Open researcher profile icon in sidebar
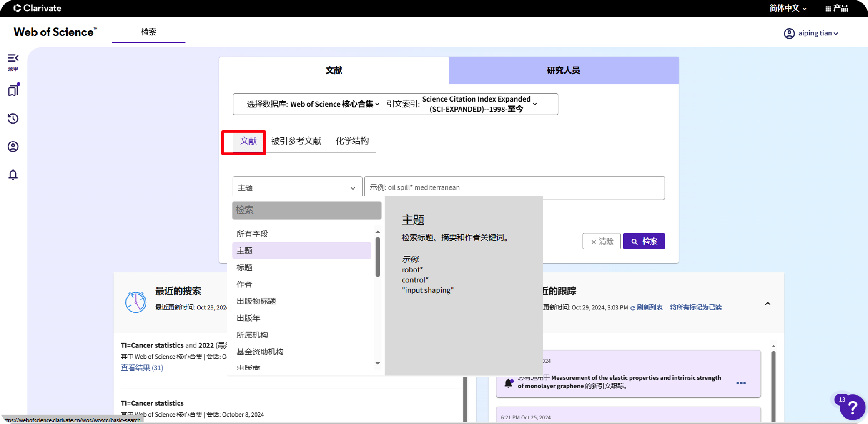Screen dimensions: 868x424 [13, 147]
